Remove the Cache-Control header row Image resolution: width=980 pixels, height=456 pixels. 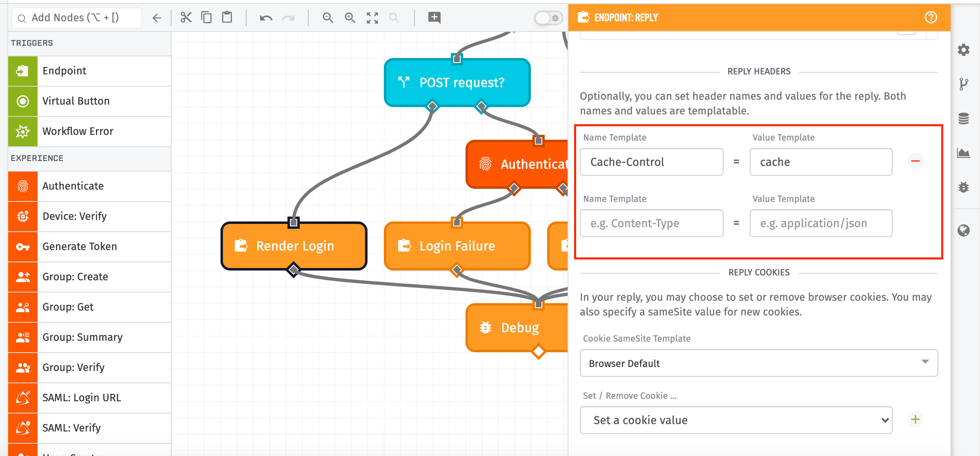pos(915,161)
